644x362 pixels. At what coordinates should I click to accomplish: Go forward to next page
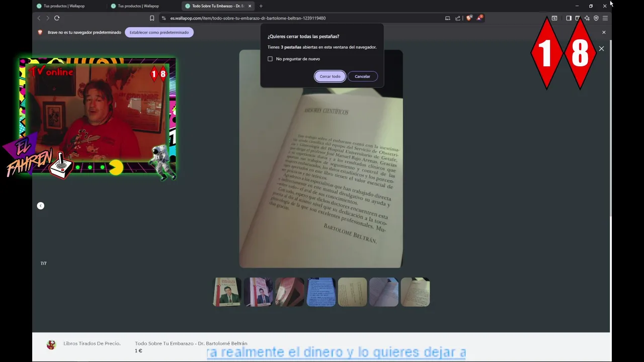pyautogui.click(x=48, y=18)
